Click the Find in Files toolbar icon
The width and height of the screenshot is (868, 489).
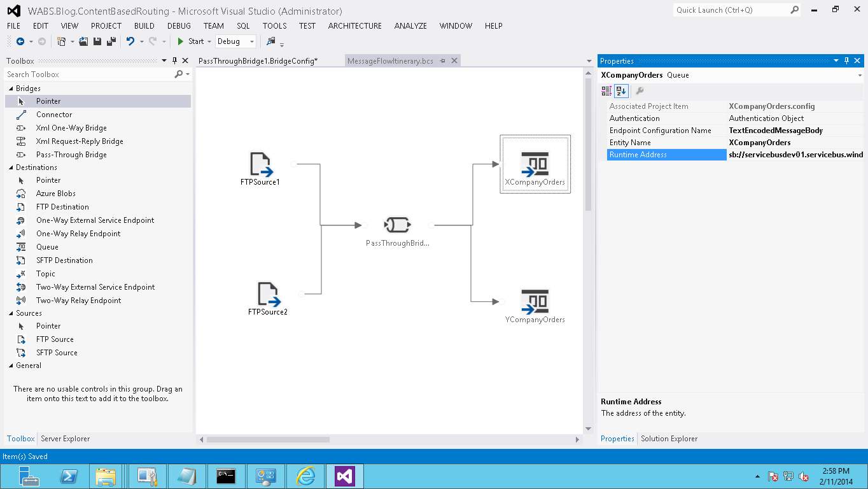[271, 41]
